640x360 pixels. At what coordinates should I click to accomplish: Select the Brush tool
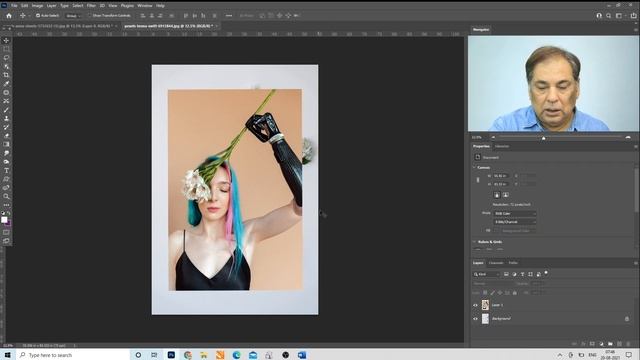[x=6, y=110]
